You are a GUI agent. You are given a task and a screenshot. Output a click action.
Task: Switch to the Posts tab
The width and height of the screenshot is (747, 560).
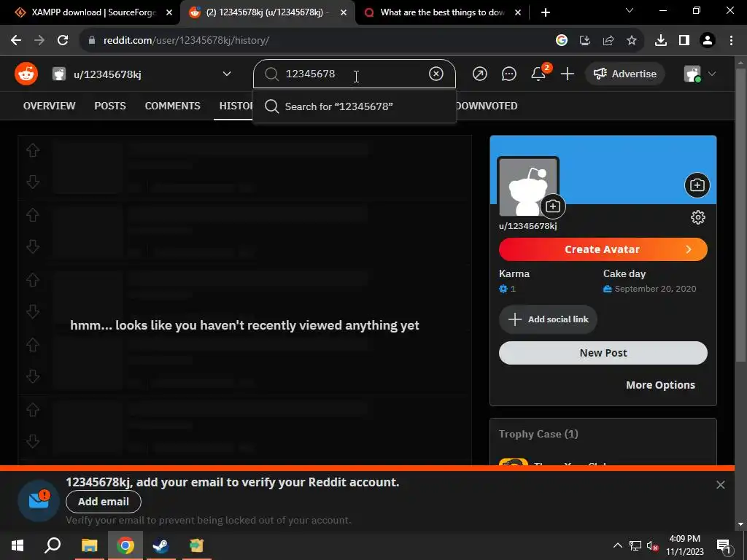point(110,106)
